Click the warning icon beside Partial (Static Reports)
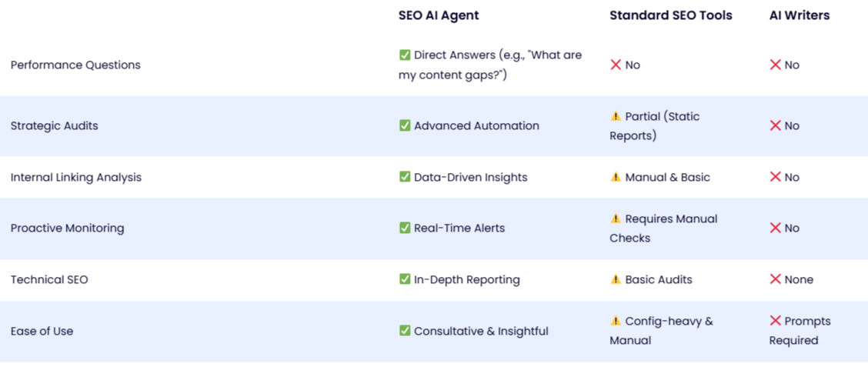Screen dimensions: 868x367 (616, 116)
